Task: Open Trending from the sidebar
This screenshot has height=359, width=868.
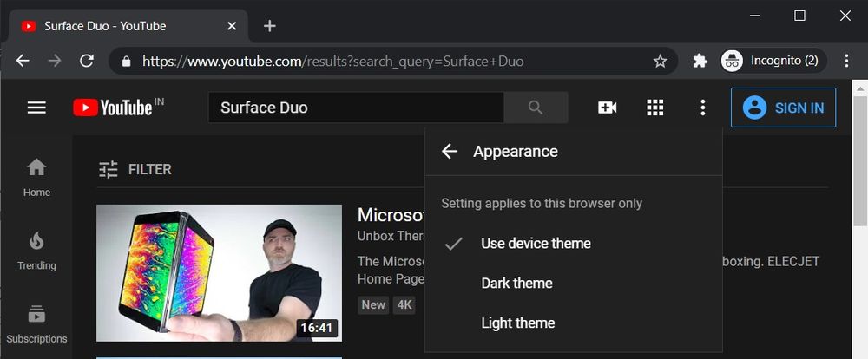Action: (36, 251)
